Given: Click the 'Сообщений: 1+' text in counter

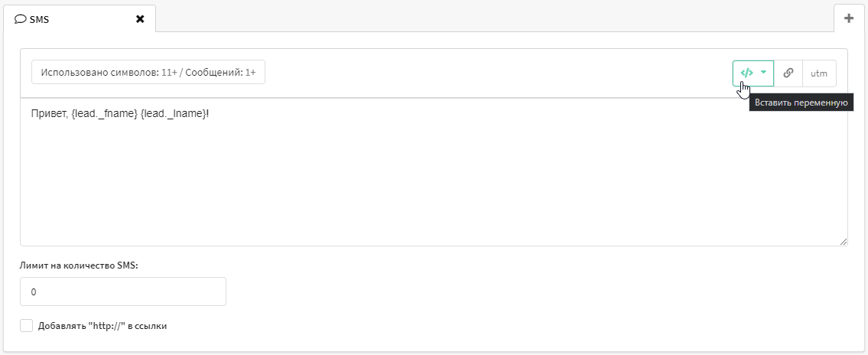Looking at the screenshot, I should tap(220, 73).
